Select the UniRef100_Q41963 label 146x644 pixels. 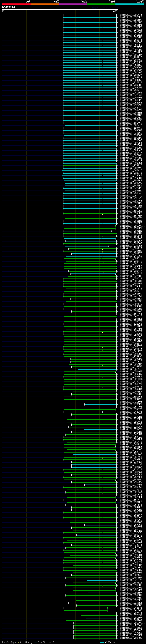tap(131, 93)
